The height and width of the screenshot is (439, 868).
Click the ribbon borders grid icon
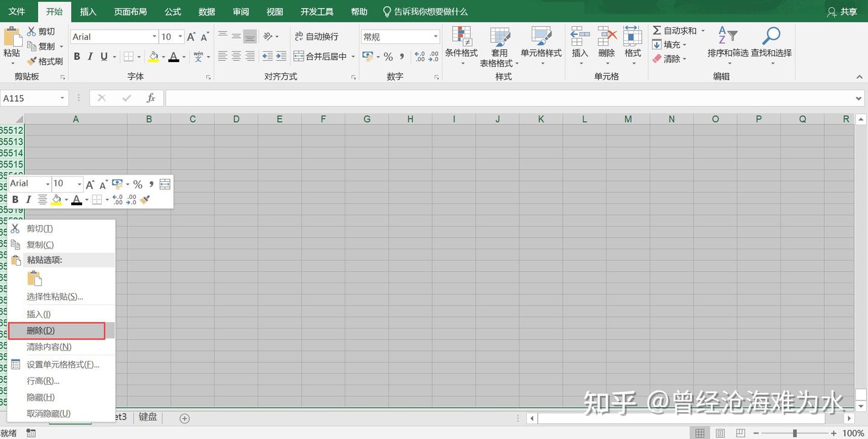[x=128, y=57]
